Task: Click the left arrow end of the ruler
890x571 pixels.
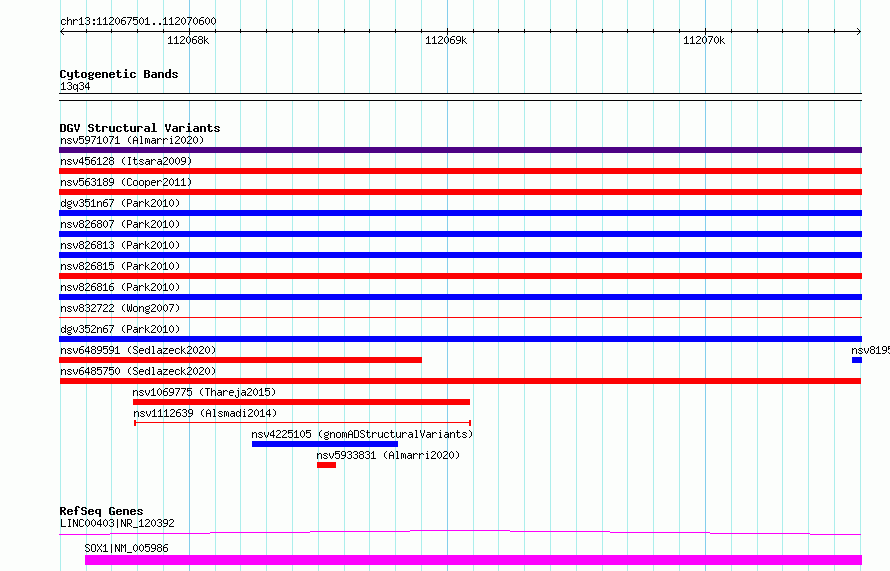Action: click(x=62, y=31)
